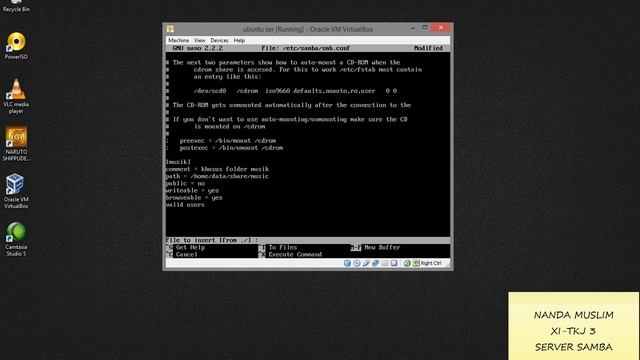Launch Camtasia Studio 5 shortcut

pos(16,239)
